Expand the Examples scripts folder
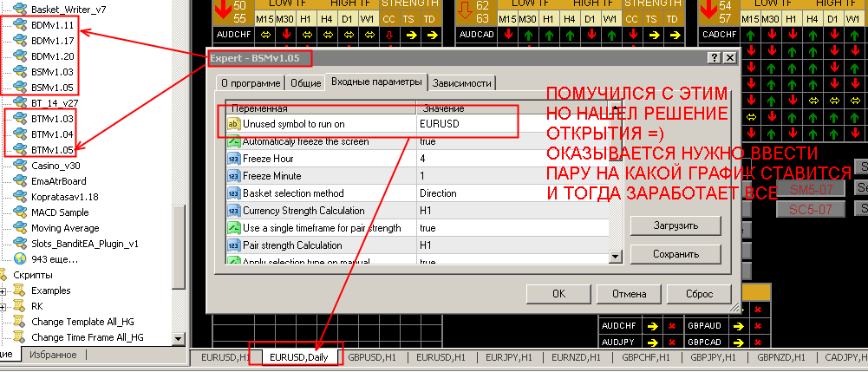The height and width of the screenshot is (372, 868). pos(3,290)
